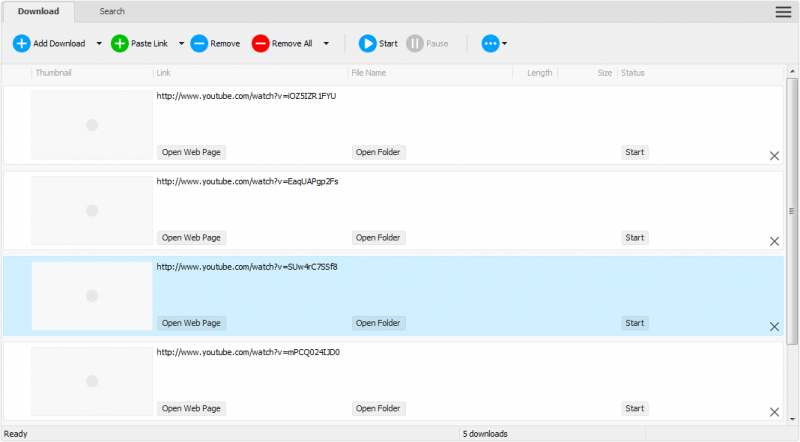This screenshot has width=800, height=442.
Task: Open the blue three-dots more options icon
Action: [490, 44]
